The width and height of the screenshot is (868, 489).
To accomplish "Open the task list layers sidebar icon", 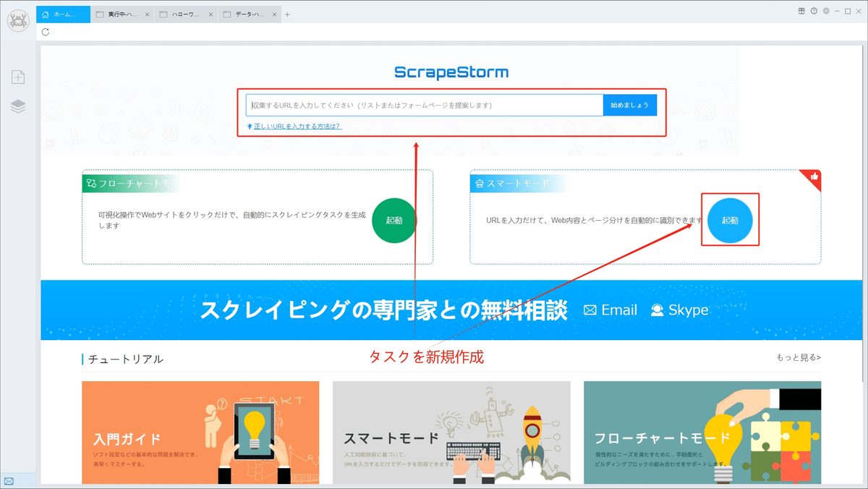I will [18, 106].
